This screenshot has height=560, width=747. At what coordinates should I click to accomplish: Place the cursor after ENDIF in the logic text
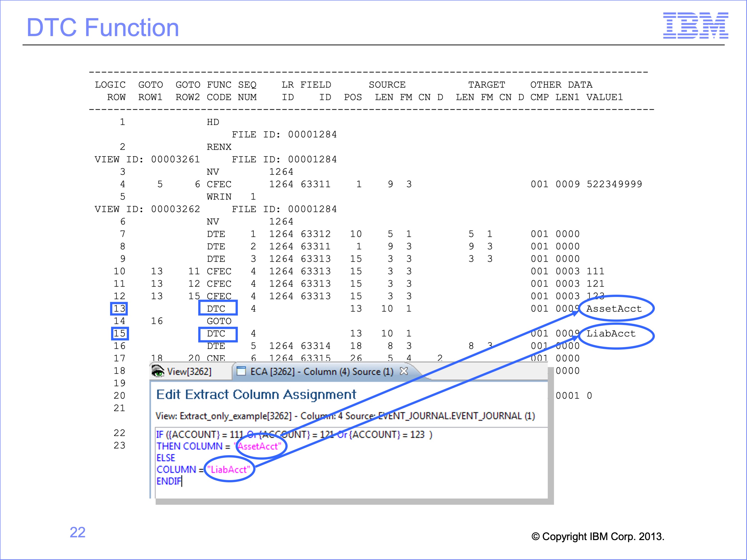pos(182,481)
